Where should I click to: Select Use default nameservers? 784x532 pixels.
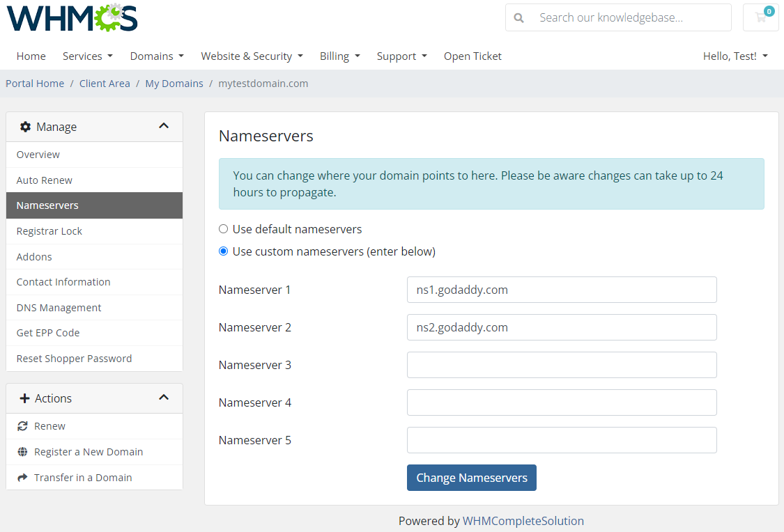(x=223, y=228)
